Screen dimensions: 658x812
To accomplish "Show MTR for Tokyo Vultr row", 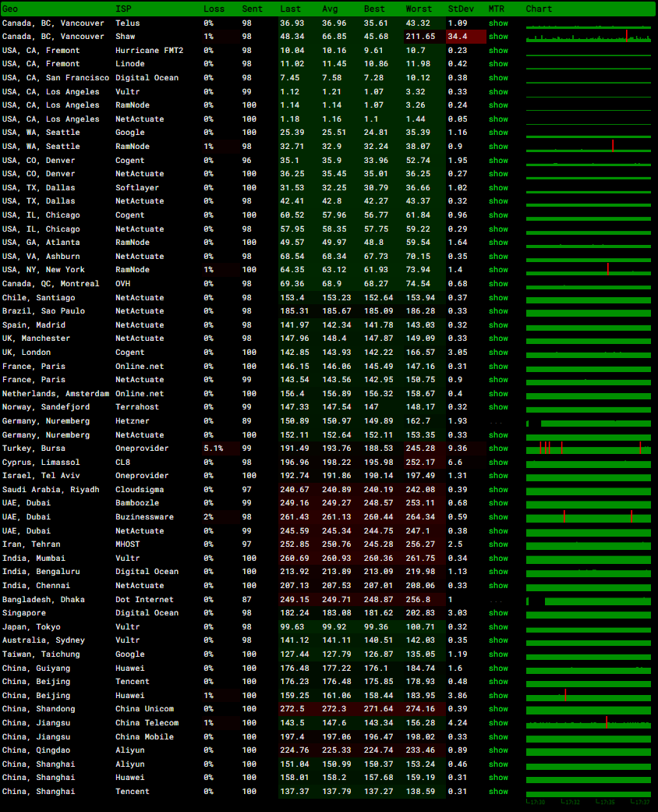I will [498, 627].
